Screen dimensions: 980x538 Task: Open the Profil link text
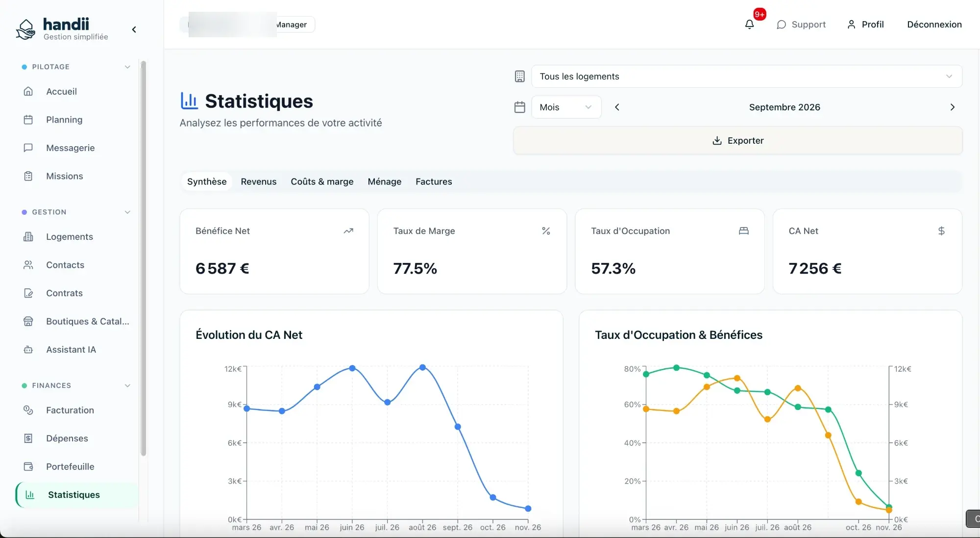click(873, 25)
